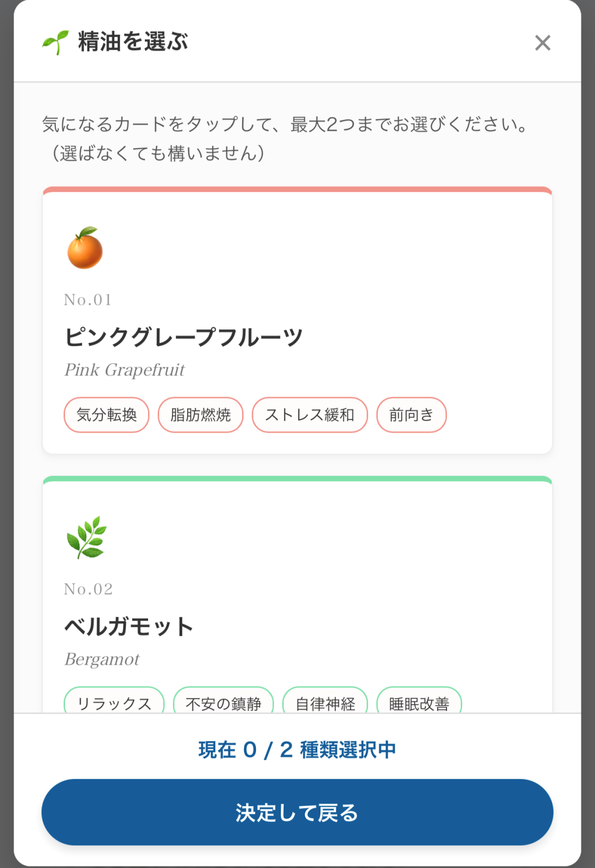Tap the orange fruit icon

[x=85, y=248]
